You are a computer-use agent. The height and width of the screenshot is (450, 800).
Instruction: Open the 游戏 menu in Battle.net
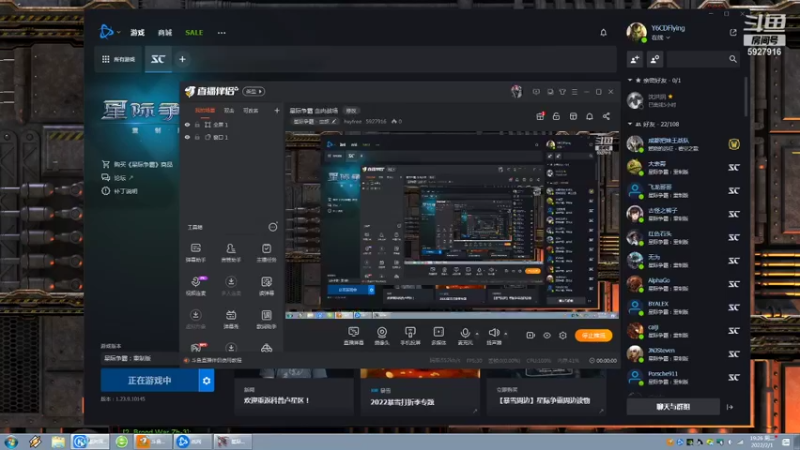click(x=137, y=33)
